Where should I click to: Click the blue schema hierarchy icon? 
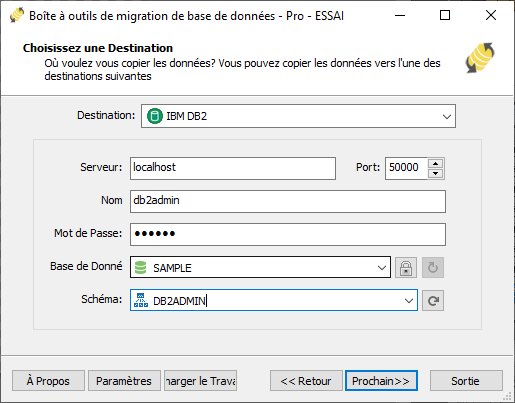tap(141, 300)
